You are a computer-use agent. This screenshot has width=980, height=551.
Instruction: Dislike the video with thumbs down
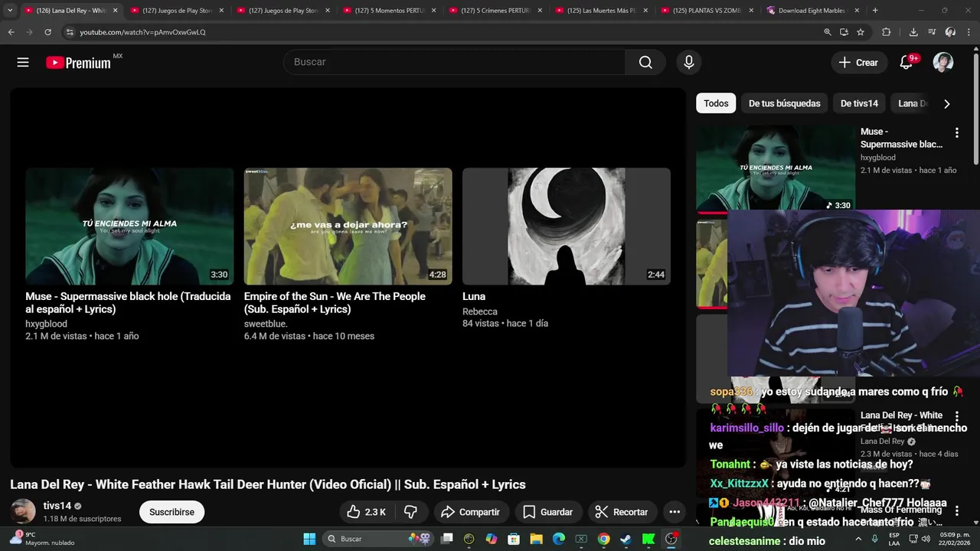(410, 512)
